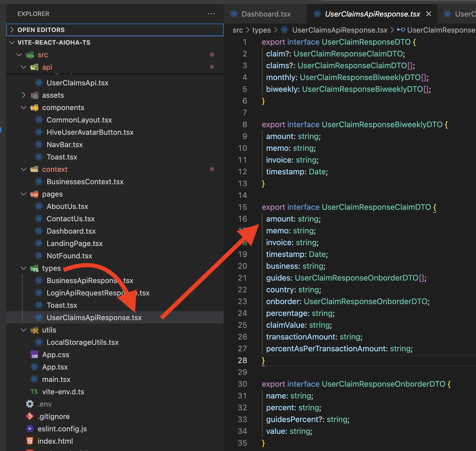Click UserClaimResponse symbol in breadcrumb

click(x=441, y=30)
